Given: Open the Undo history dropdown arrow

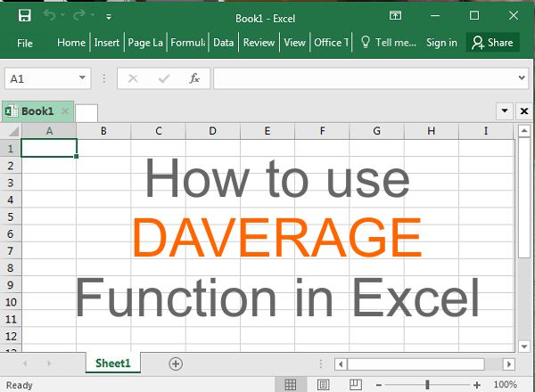Looking at the screenshot, I should point(62,15).
